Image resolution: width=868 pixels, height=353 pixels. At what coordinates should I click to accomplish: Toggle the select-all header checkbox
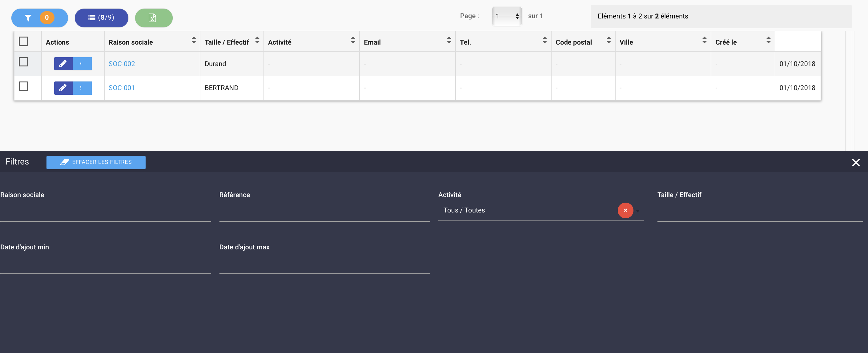pos(23,42)
